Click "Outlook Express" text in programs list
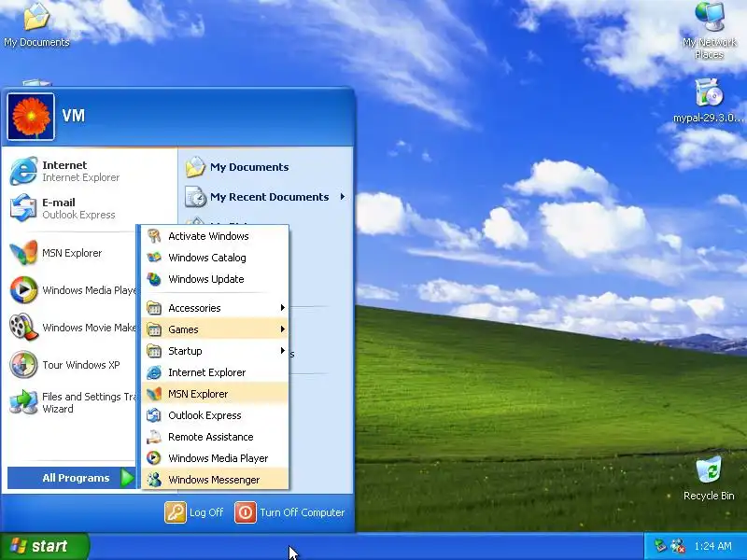 coord(204,415)
